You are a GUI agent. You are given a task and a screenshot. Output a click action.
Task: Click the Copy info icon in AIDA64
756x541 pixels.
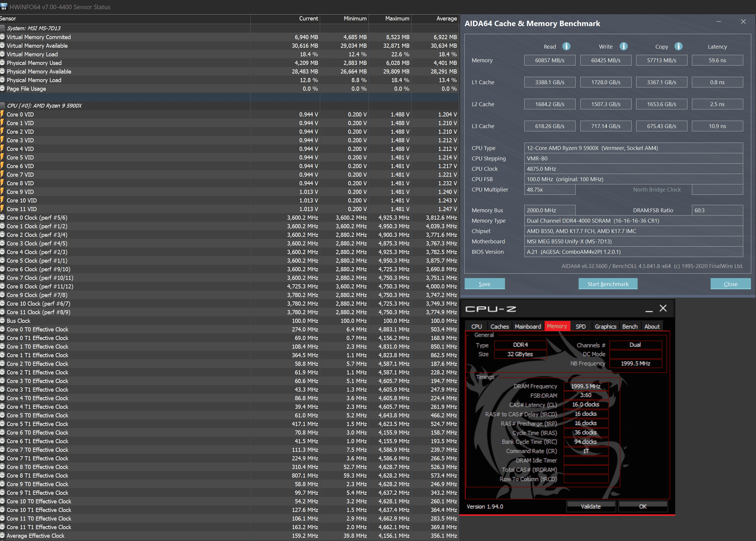point(678,46)
